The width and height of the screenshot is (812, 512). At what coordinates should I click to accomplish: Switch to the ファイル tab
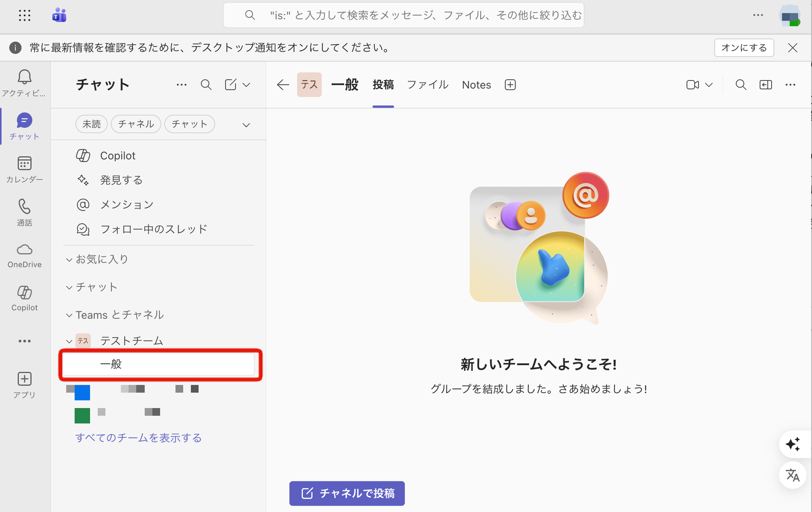coord(427,85)
